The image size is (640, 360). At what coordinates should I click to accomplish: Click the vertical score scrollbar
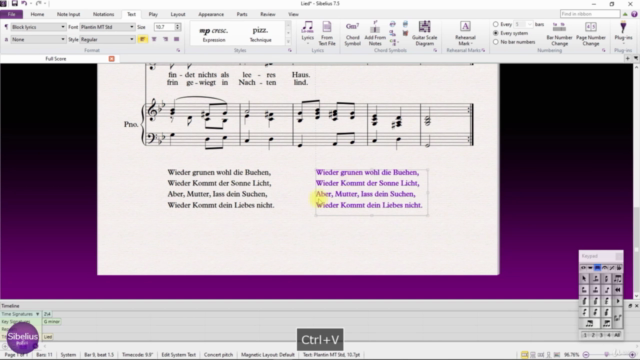(x=636, y=182)
